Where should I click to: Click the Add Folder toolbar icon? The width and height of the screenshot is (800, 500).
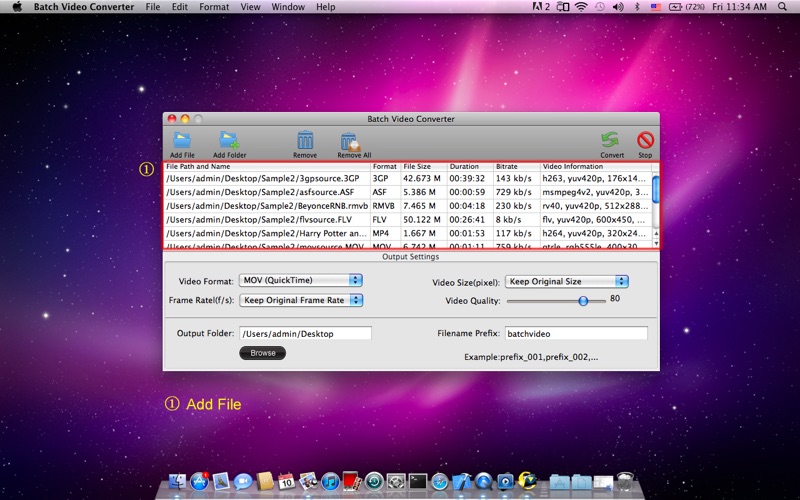pos(229,140)
